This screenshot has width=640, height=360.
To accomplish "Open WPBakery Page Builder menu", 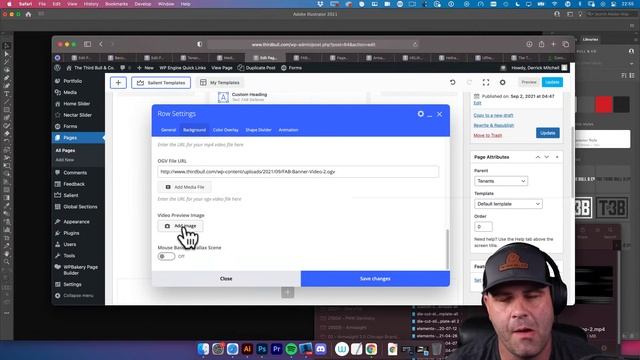I will click(x=80, y=270).
